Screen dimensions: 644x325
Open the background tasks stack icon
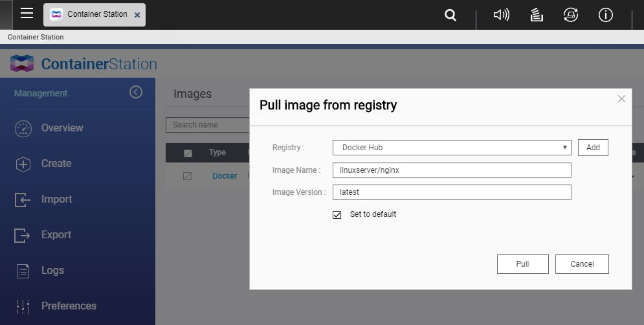pyautogui.click(x=536, y=15)
